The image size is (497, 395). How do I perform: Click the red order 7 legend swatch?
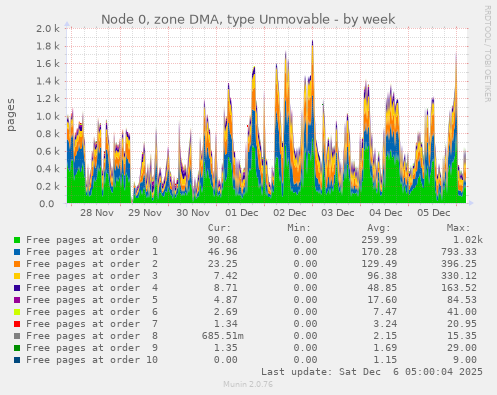pyautogui.click(x=17, y=324)
